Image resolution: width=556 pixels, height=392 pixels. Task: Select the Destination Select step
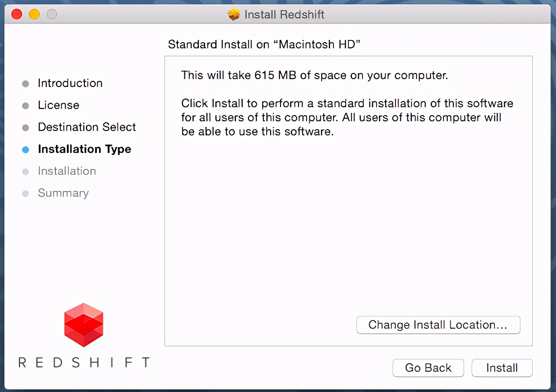point(87,127)
